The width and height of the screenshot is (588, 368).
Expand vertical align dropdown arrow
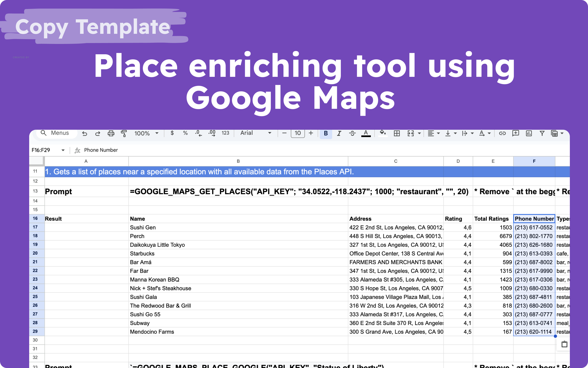455,133
